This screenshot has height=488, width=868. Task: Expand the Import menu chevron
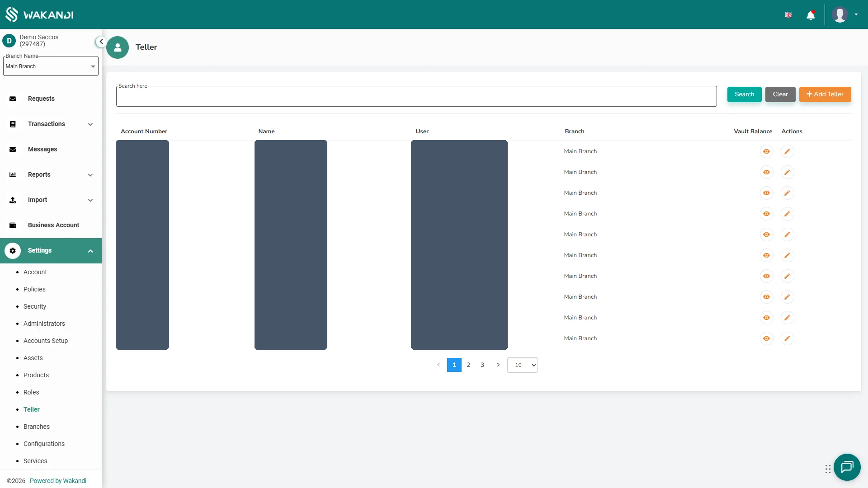coord(90,200)
